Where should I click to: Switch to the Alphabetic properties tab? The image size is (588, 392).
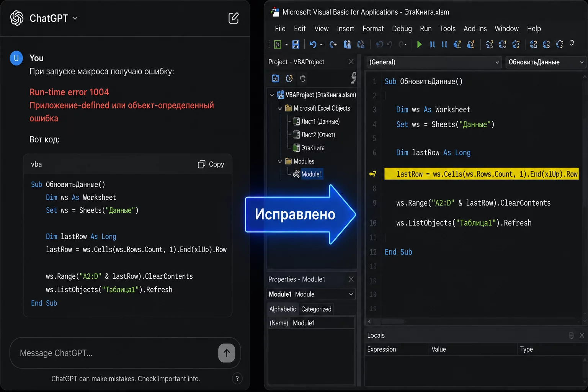pyautogui.click(x=283, y=309)
